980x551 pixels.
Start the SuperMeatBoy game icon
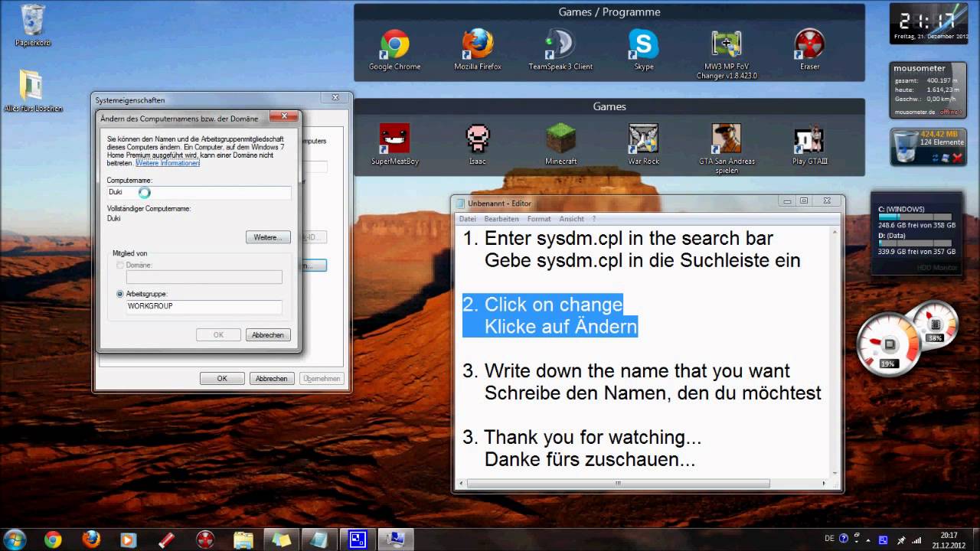pos(394,145)
